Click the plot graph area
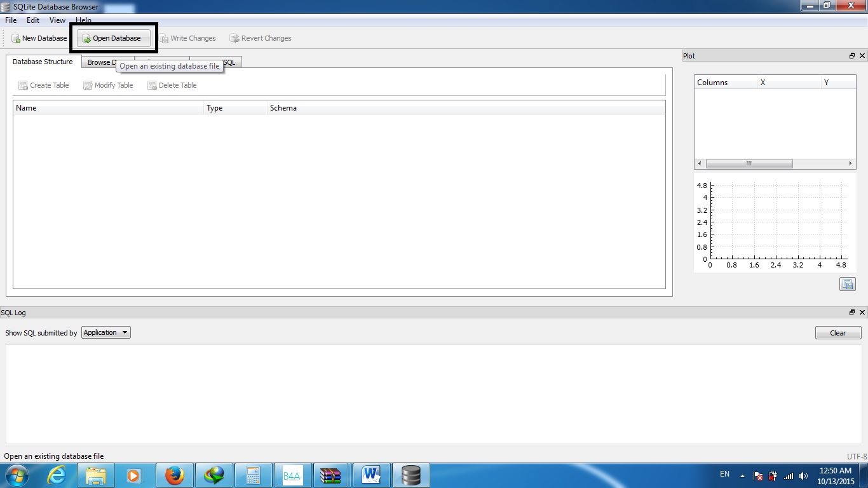Viewport: 868px width, 488px height. coord(775,222)
